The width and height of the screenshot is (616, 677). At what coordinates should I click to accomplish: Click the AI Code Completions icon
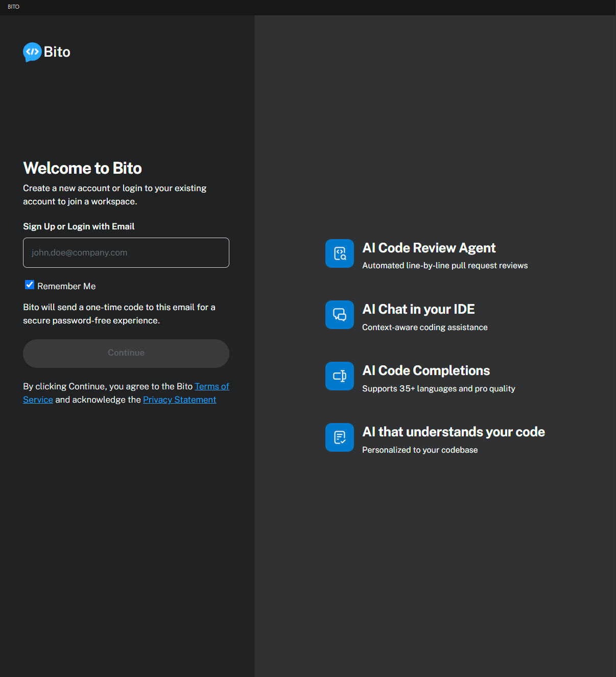pos(340,376)
